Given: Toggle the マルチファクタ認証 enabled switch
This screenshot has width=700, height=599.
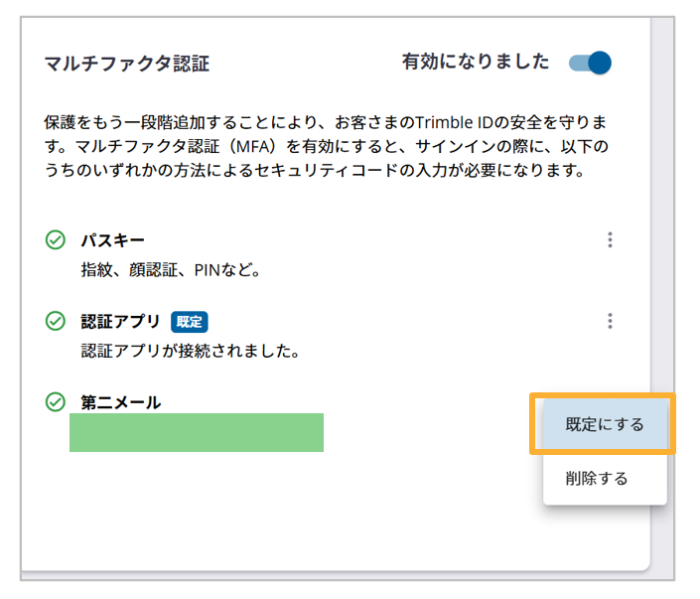Looking at the screenshot, I should point(591,64).
